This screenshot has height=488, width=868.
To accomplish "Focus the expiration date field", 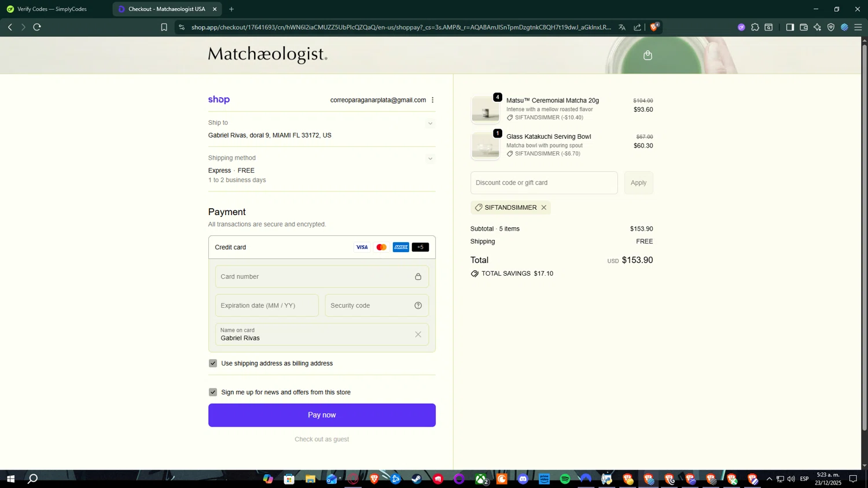I will click(267, 305).
